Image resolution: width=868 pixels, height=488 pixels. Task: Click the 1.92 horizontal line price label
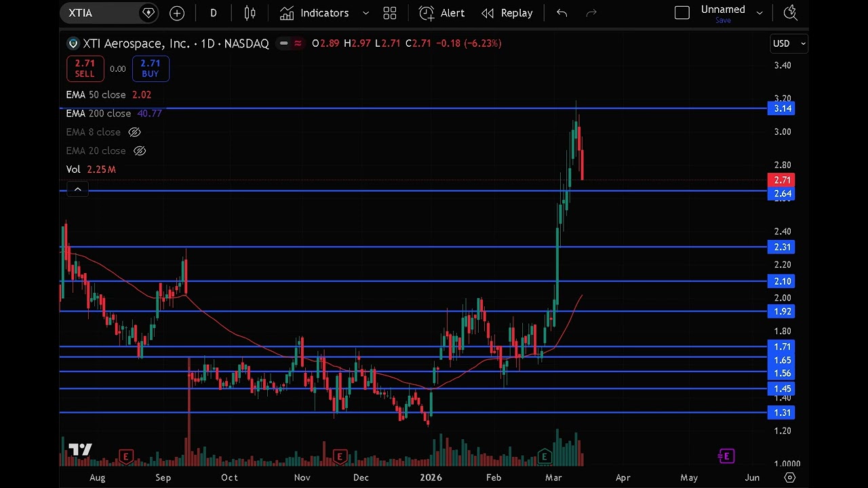(783, 312)
